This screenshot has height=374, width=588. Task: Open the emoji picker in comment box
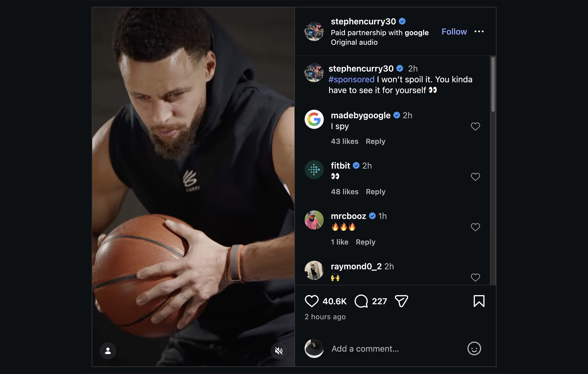pos(474,348)
